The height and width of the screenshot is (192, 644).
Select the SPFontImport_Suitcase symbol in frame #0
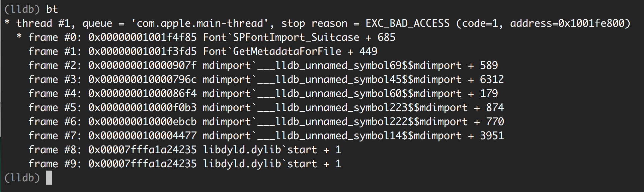(296, 37)
